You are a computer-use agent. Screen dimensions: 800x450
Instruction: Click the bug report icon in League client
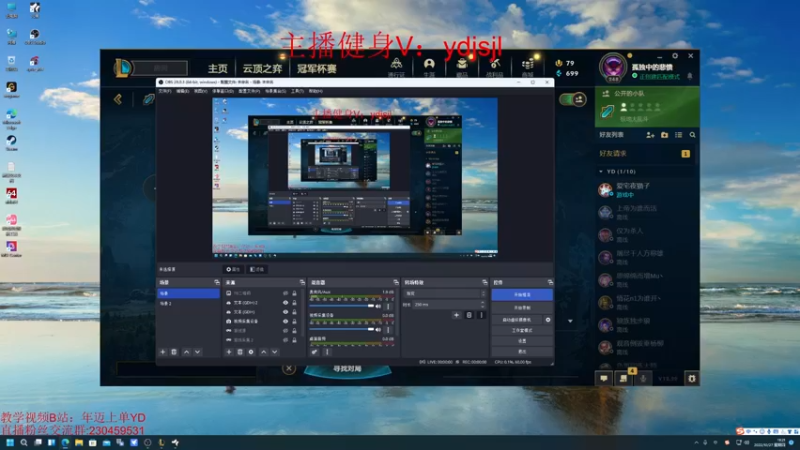(x=692, y=379)
